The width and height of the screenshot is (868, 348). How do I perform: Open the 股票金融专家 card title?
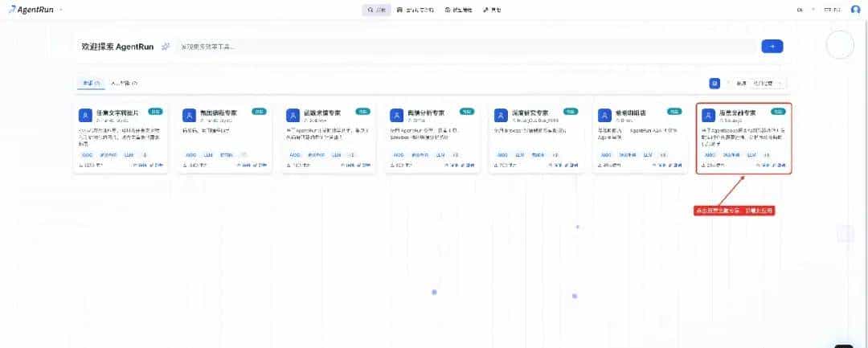tap(736, 113)
